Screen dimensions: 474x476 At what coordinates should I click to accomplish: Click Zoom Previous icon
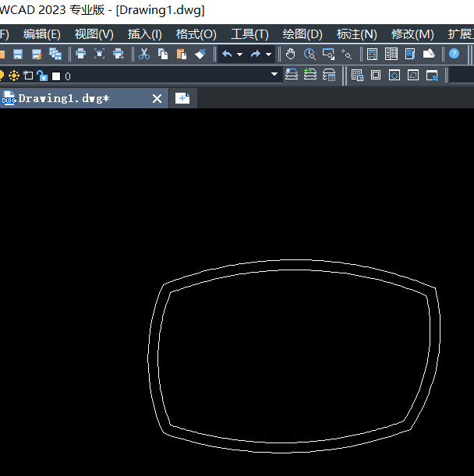coord(346,54)
